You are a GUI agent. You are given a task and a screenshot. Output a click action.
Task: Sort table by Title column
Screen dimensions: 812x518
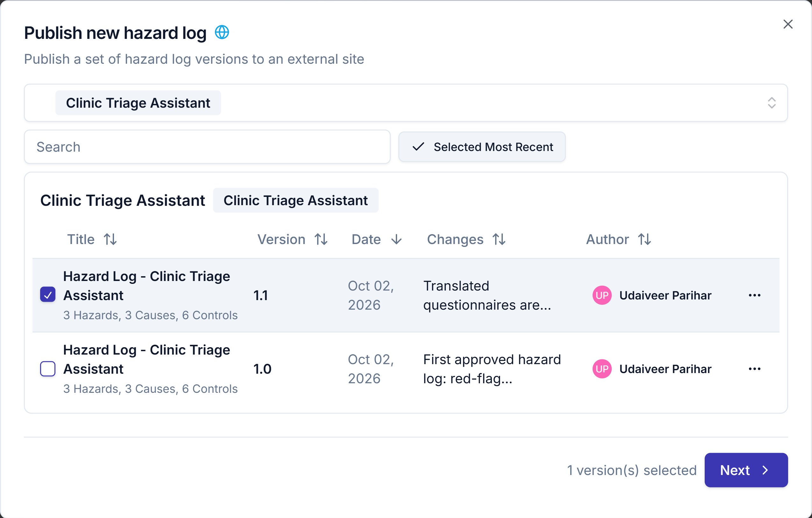92,239
